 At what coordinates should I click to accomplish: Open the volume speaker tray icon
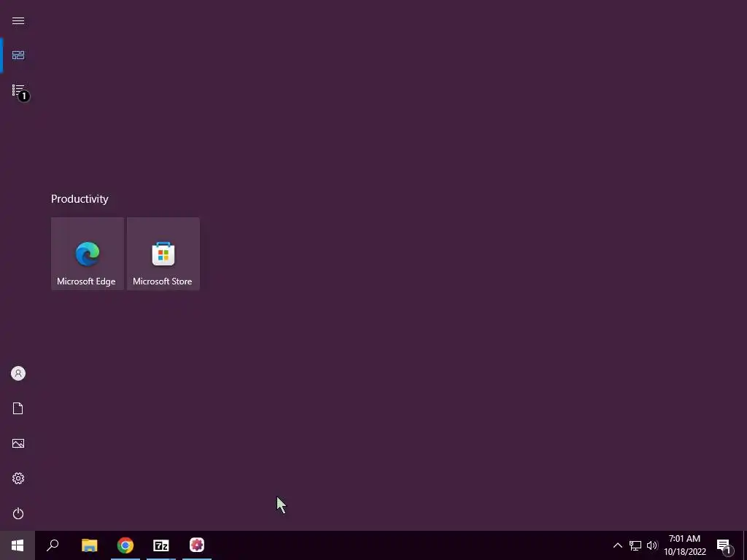tap(652, 545)
